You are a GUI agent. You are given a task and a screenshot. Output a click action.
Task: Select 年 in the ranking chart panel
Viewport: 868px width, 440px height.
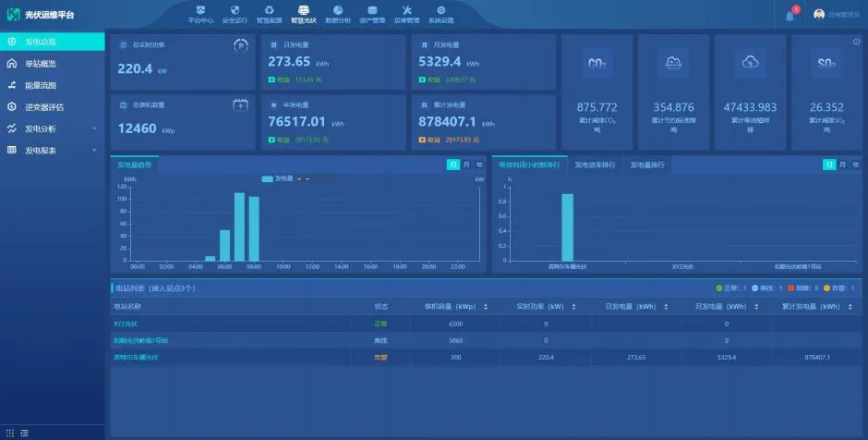click(856, 165)
